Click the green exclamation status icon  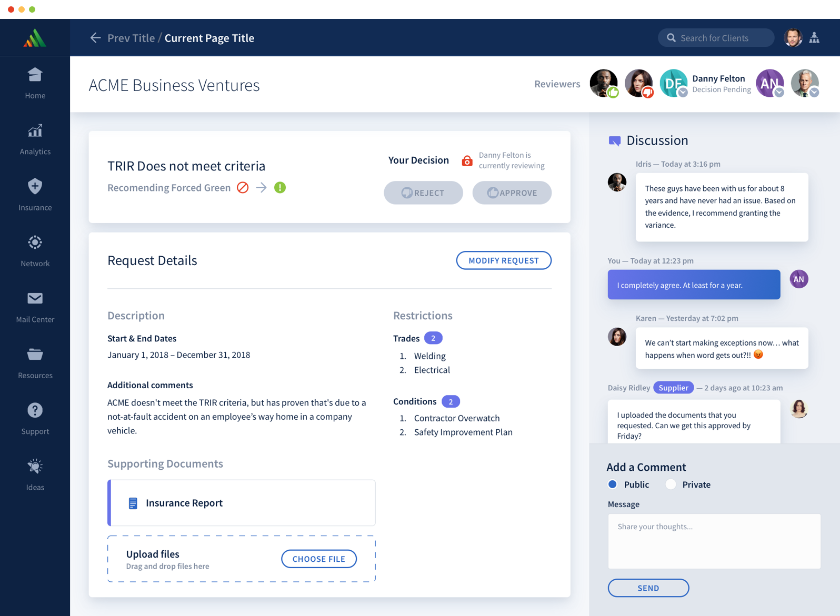pyautogui.click(x=280, y=187)
